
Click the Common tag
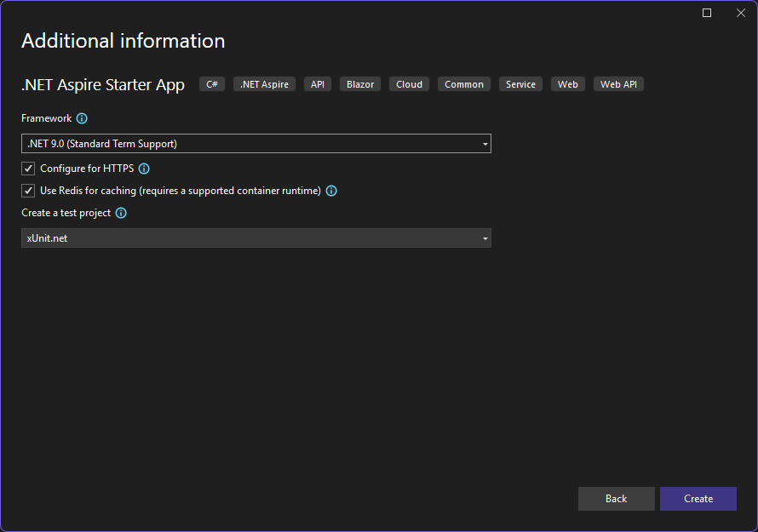pos(464,84)
